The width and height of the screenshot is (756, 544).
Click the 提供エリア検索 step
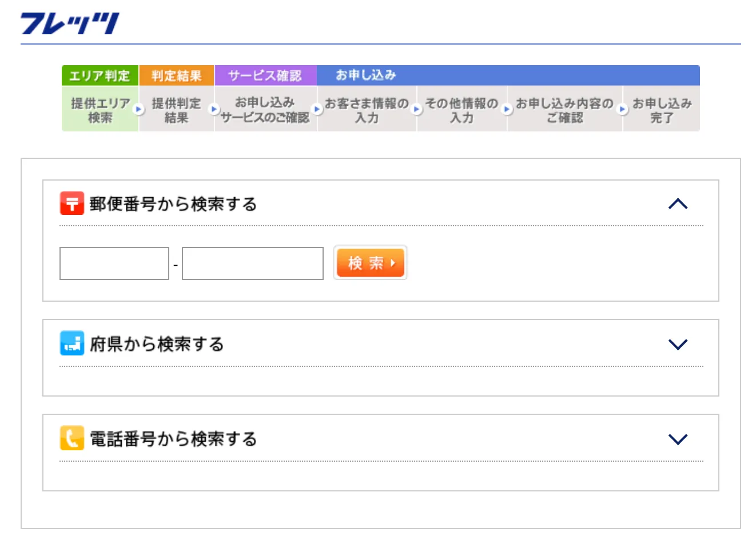coord(100,110)
